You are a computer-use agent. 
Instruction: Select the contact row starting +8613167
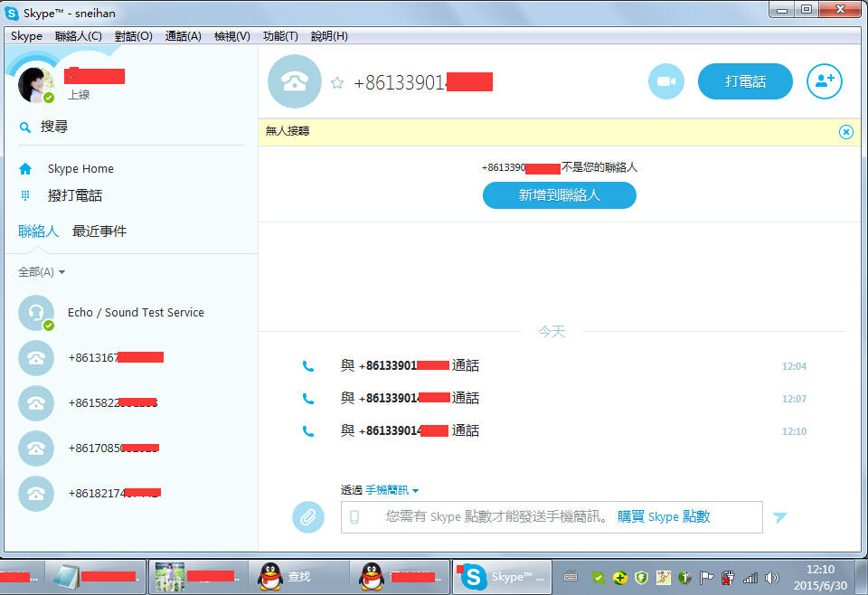(130, 358)
